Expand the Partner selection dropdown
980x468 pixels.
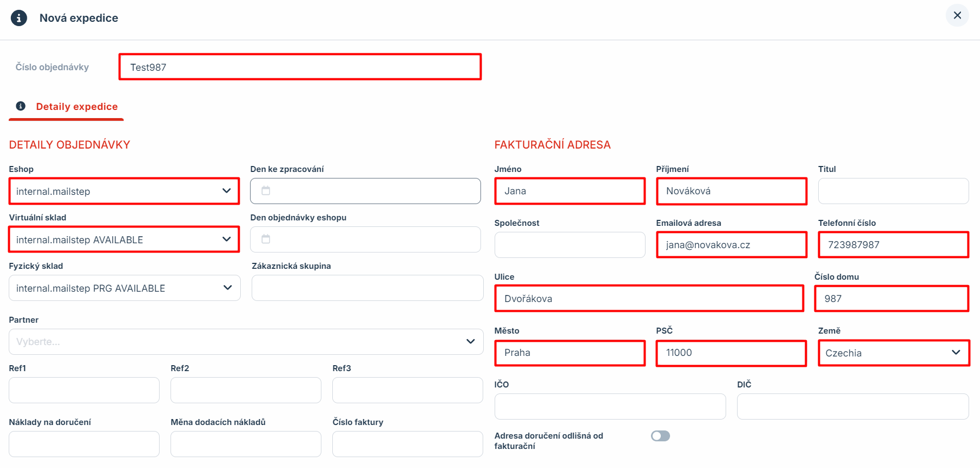point(246,342)
